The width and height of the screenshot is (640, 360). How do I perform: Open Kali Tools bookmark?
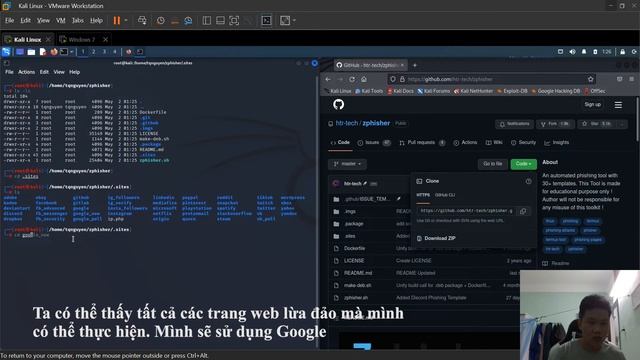(x=369, y=91)
